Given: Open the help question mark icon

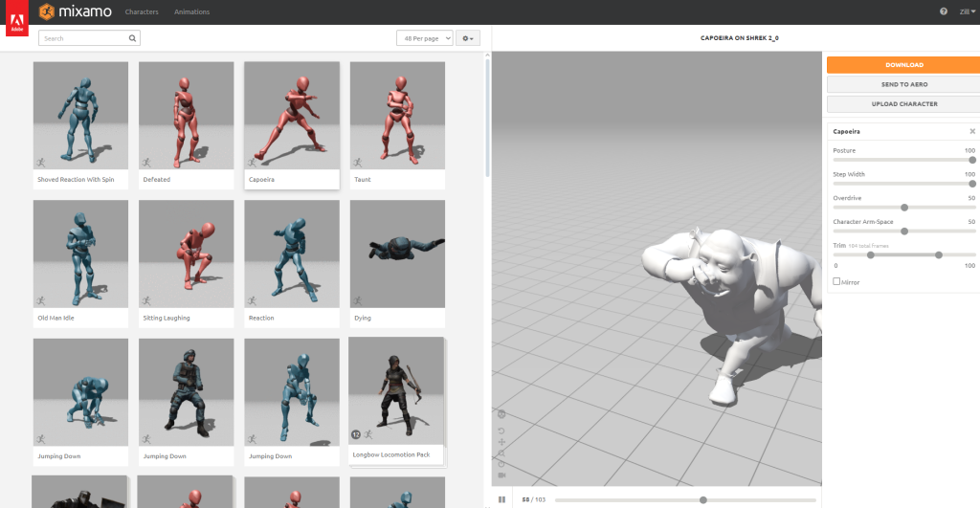Looking at the screenshot, I should pos(943,11).
